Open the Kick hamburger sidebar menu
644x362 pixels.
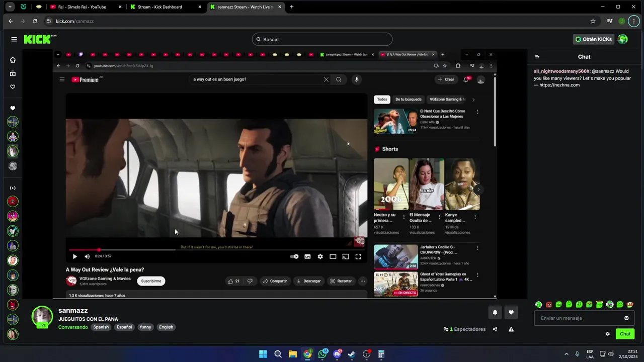pyautogui.click(x=14, y=39)
